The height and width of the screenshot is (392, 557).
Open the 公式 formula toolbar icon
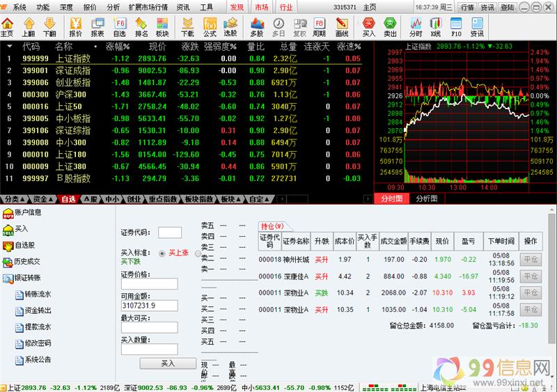210,26
